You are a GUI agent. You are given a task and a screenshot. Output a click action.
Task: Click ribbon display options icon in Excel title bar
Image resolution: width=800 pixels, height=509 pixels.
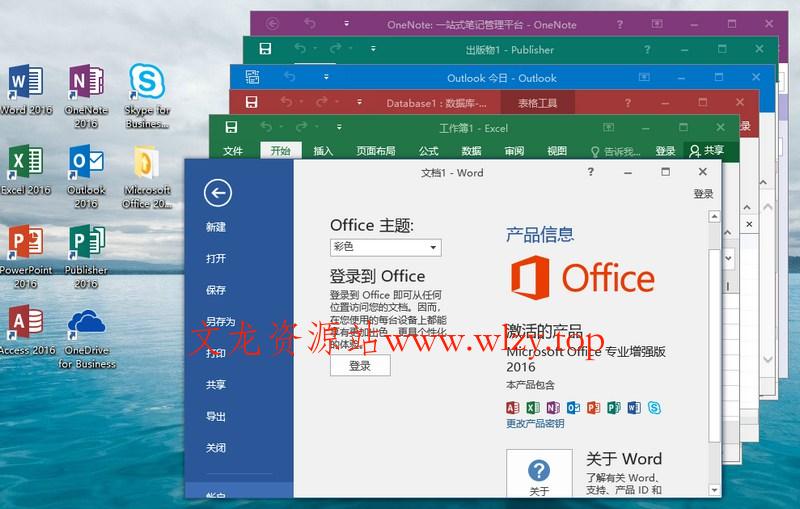pyautogui.click(x=609, y=127)
